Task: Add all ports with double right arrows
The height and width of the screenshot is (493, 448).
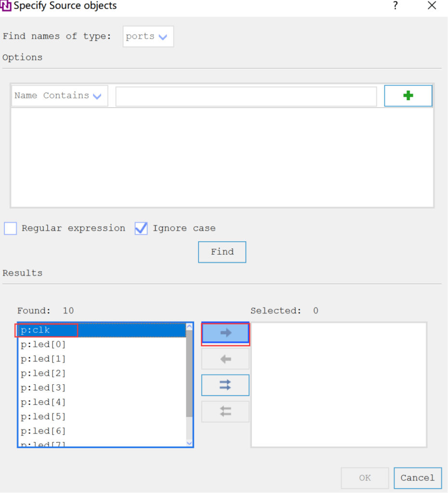Action: [225, 385]
